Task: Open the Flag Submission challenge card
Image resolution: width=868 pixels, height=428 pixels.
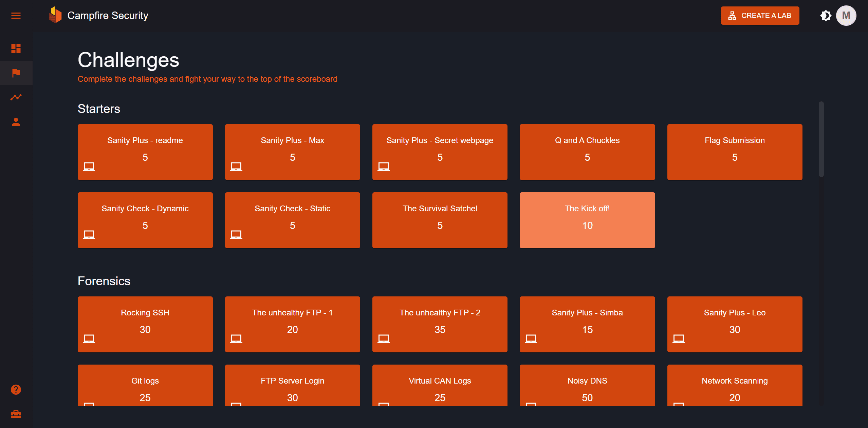Action: (x=734, y=152)
